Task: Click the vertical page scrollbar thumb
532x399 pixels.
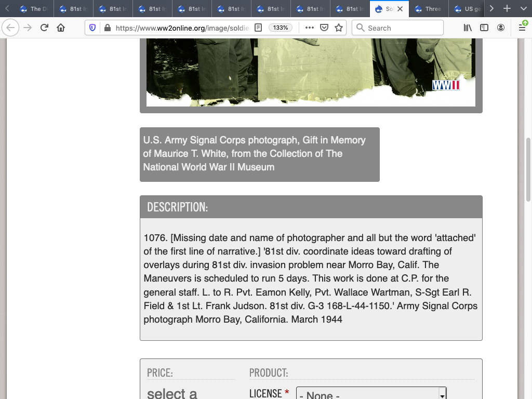Action: click(528, 169)
